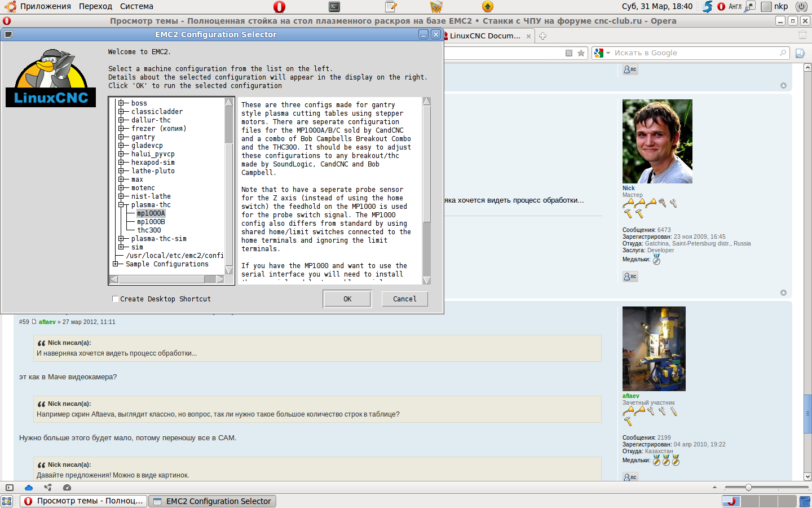Switch to the LinuxCNC Docum... tab
Screen dimensions: 812x508
click(485, 36)
